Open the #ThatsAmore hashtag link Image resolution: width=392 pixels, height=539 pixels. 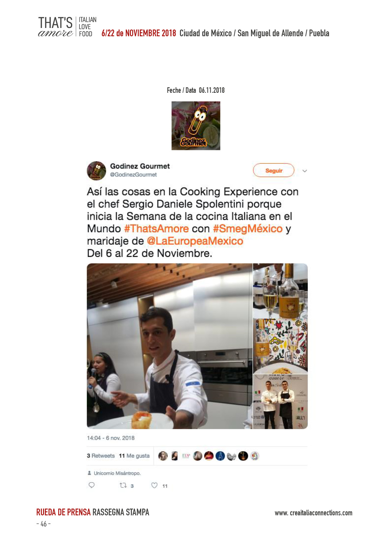(x=156, y=229)
